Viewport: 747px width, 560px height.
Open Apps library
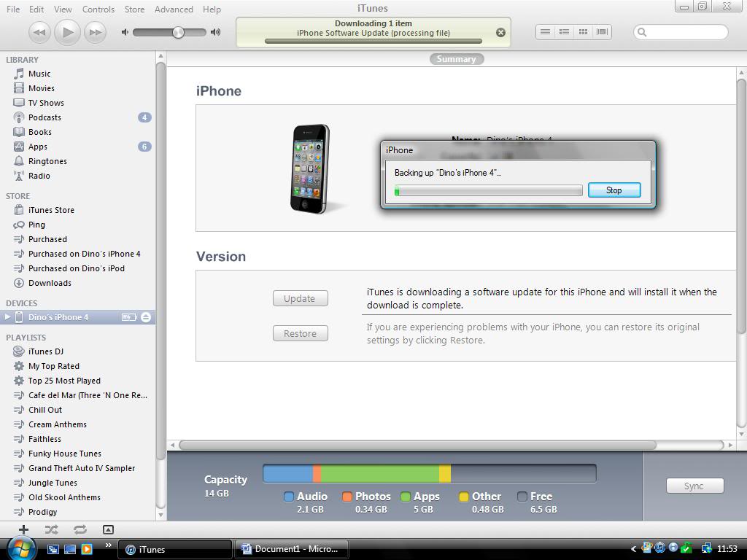pos(38,147)
